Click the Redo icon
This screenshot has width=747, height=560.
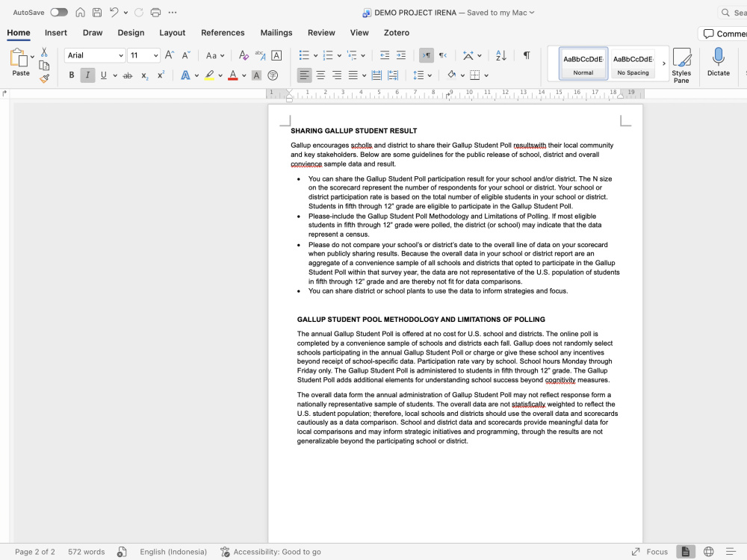tap(139, 13)
